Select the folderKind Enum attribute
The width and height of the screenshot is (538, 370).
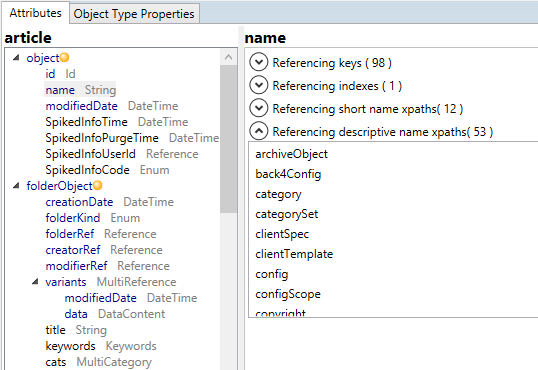(93, 218)
